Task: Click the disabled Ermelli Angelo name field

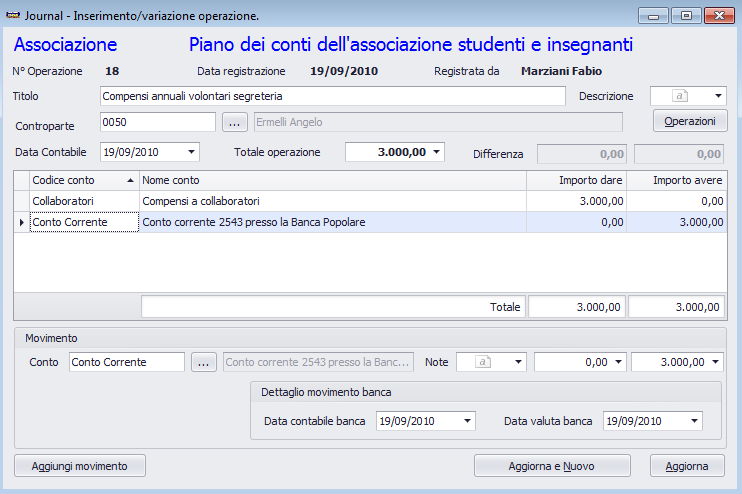Action: (x=438, y=122)
